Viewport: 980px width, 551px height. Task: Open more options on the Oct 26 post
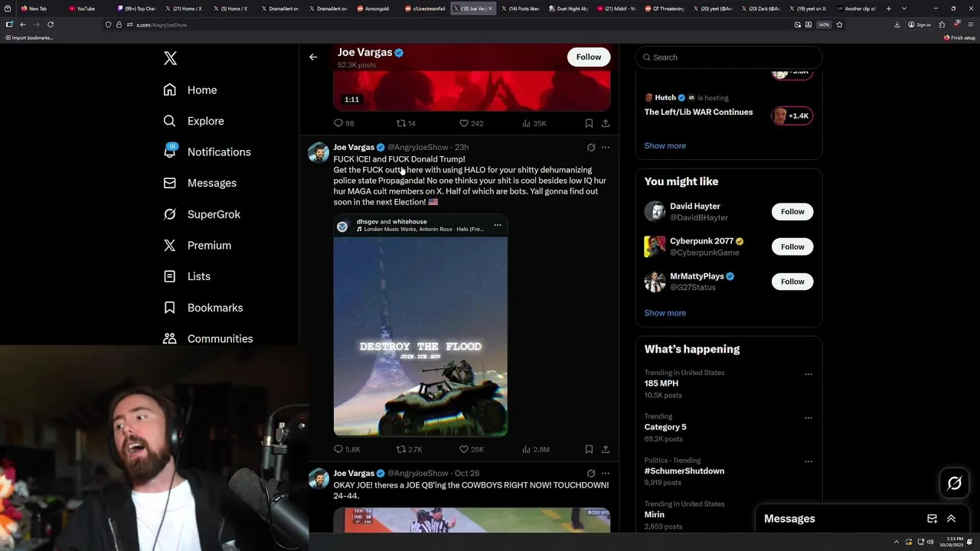click(x=606, y=473)
